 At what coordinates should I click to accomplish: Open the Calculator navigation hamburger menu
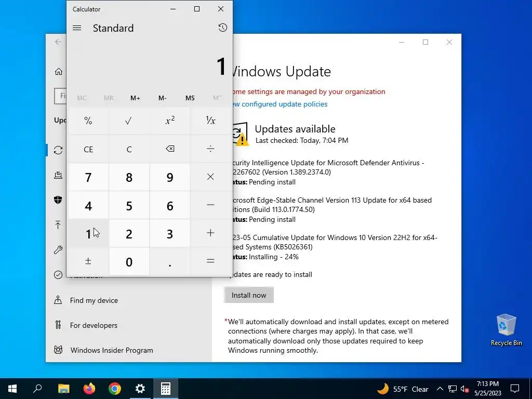tap(77, 28)
